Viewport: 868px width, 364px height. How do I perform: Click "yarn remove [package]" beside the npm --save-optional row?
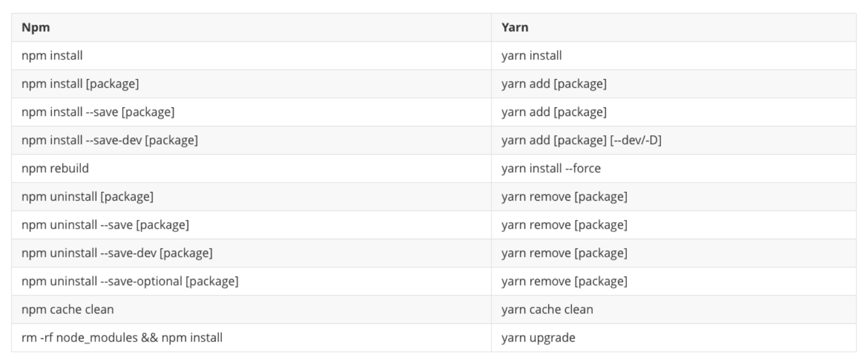coord(564,281)
